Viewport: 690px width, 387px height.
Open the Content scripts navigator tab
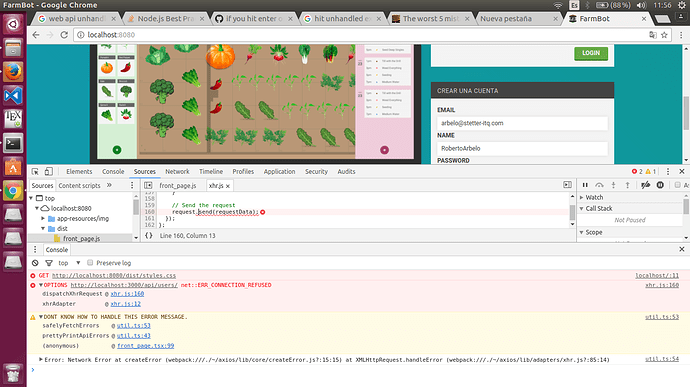coord(79,186)
